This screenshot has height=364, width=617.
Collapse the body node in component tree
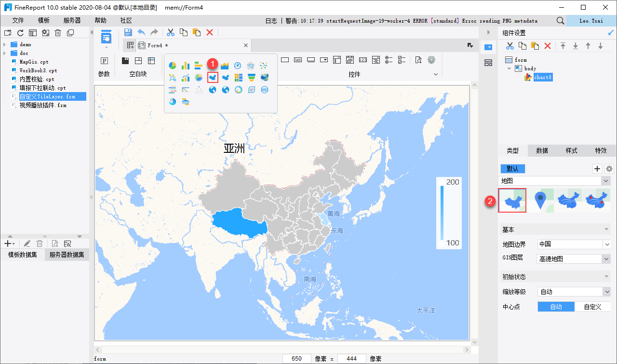tap(509, 68)
